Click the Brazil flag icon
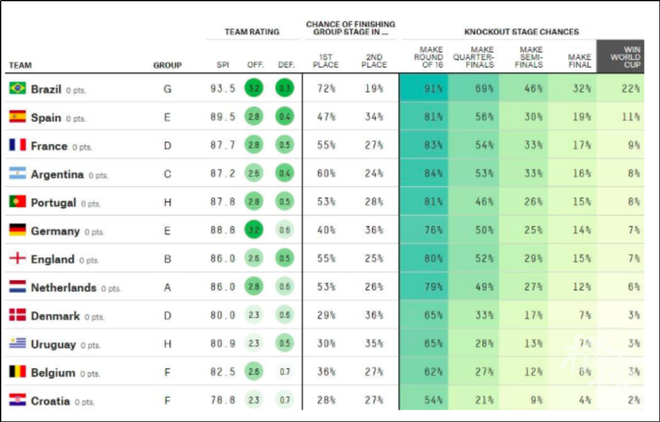 [18, 88]
